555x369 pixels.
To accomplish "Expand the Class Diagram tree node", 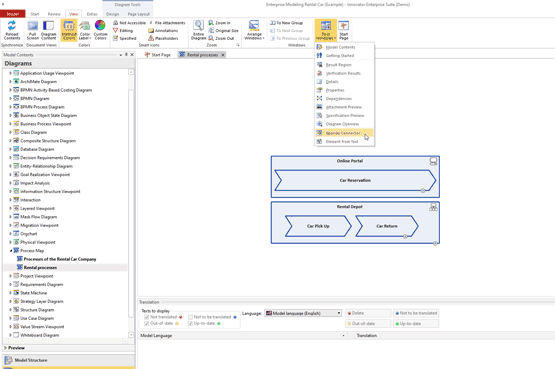I will click(x=10, y=132).
